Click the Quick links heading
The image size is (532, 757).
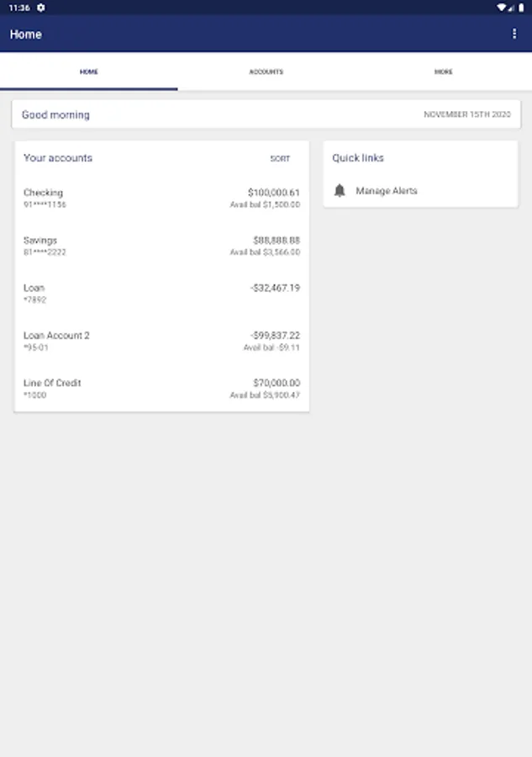click(358, 158)
